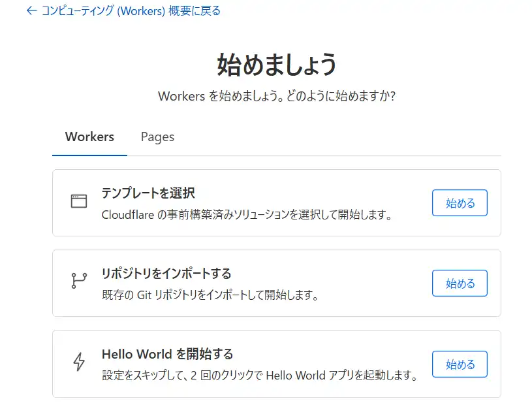Click the template window icon
The width and height of the screenshot is (532, 420).
(x=79, y=201)
